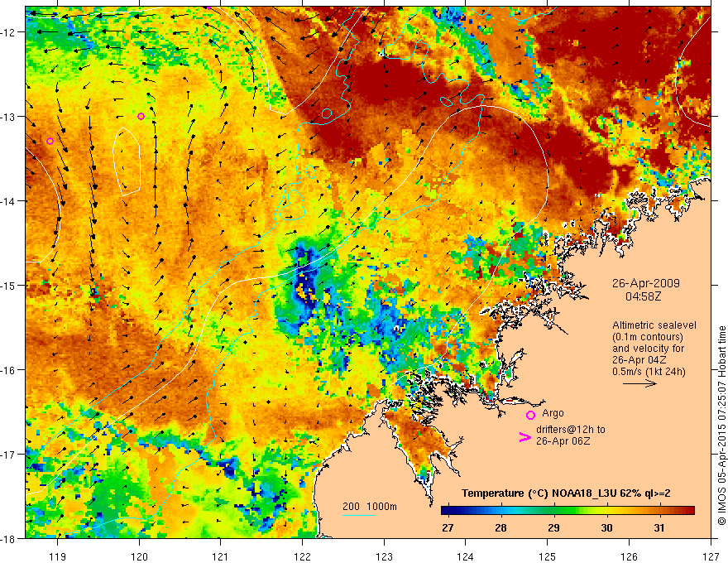The width and height of the screenshot is (728, 563).
Task: Click longitude axis label 125
Action: click(548, 556)
